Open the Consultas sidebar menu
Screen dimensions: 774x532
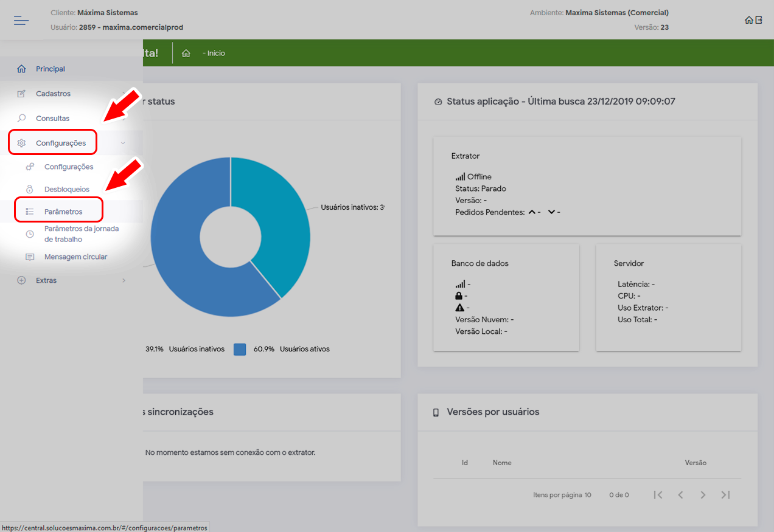click(x=52, y=119)
